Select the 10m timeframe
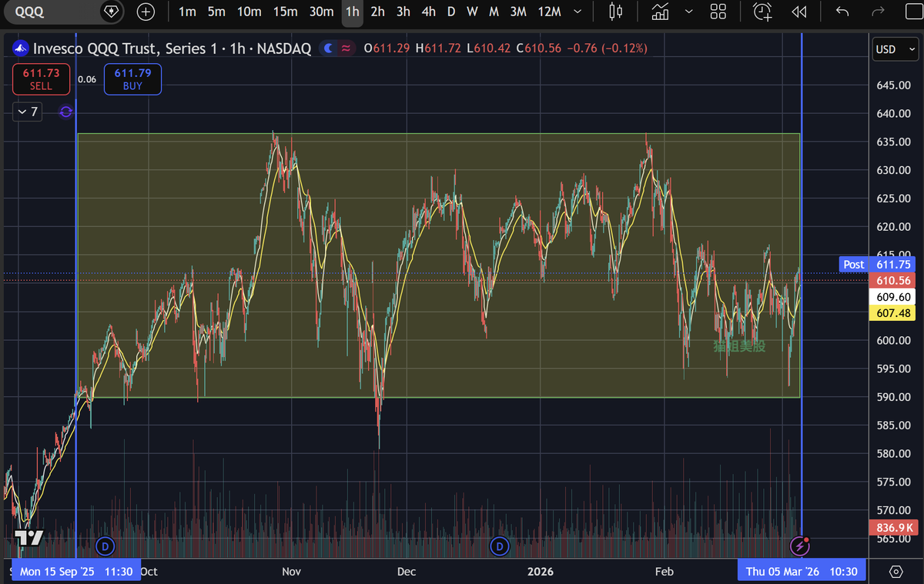924x584 pixels. 249,12
